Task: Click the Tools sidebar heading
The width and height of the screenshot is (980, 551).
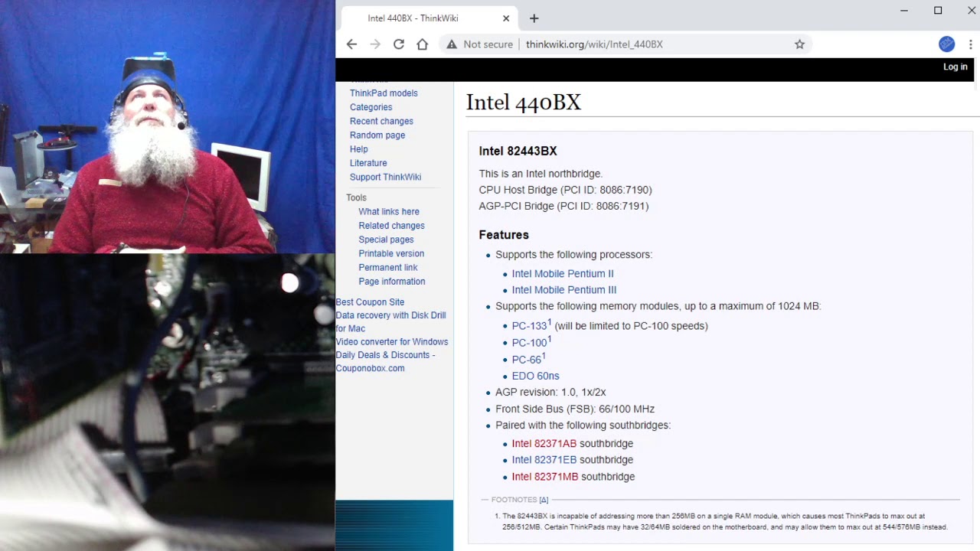Action: [356, 197]
